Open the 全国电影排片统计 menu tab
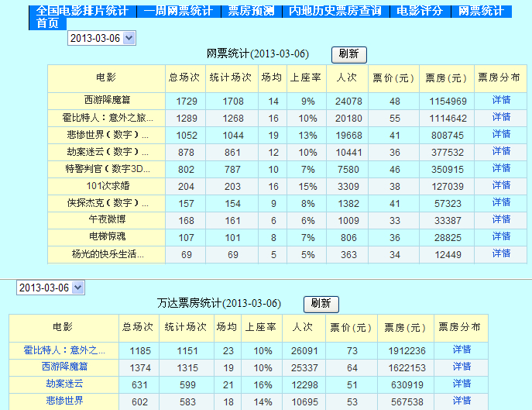Viewport: 532px width, 410px height. click(x=82, y=11)
